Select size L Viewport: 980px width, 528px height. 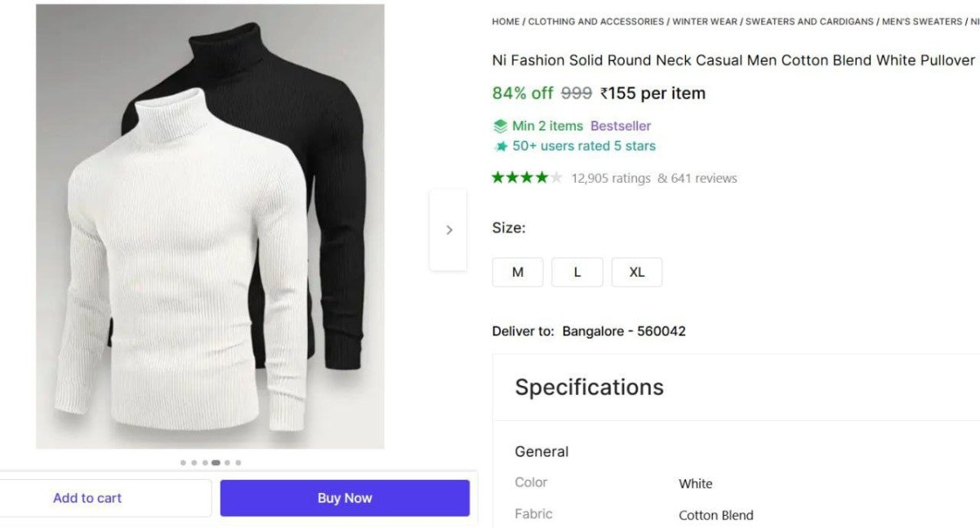(x=577, y=273)
